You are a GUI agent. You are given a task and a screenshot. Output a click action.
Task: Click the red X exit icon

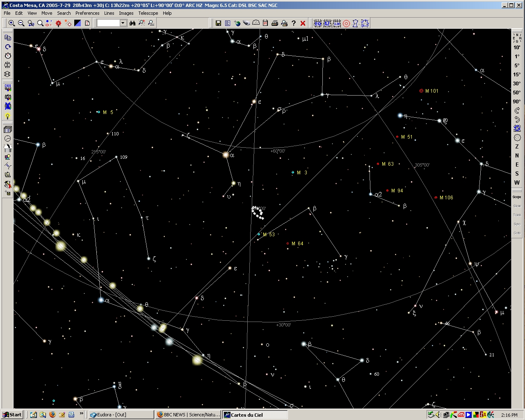tap(303, 23)
